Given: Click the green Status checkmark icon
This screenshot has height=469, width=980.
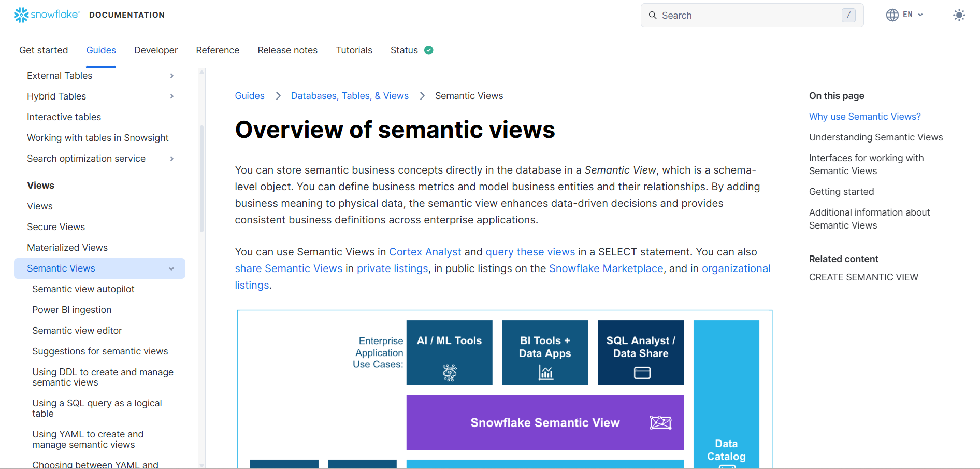Looking at the screenshot, I should point(429,50).
